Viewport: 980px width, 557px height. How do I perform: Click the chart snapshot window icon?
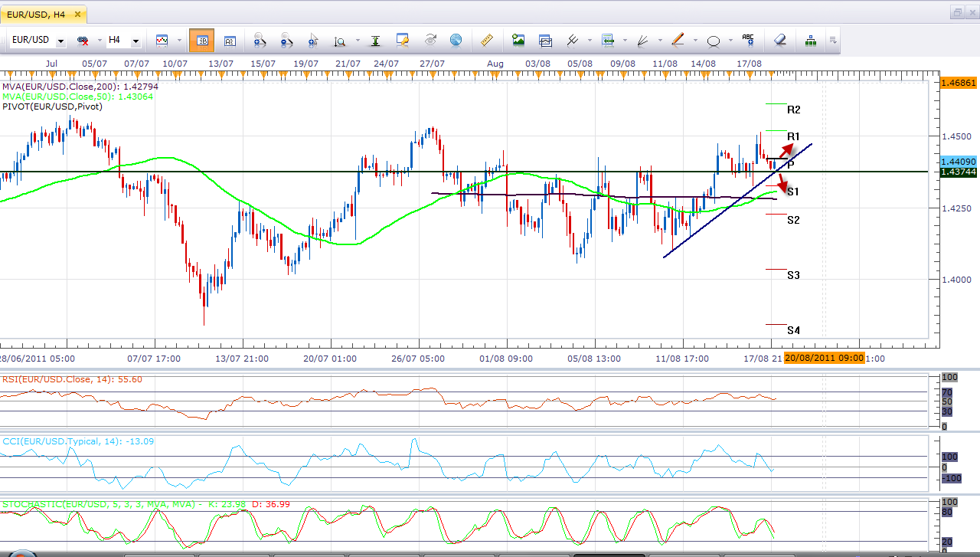pos(546,41)
